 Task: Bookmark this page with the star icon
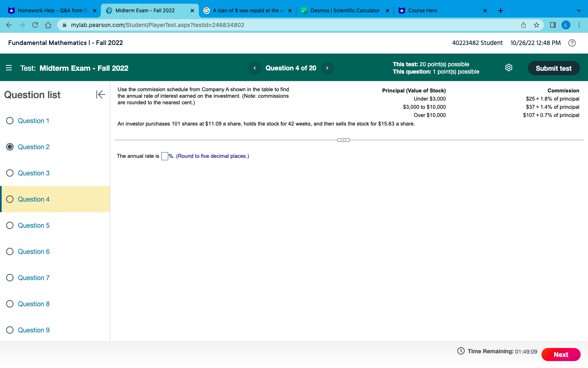tap(536, 25)
